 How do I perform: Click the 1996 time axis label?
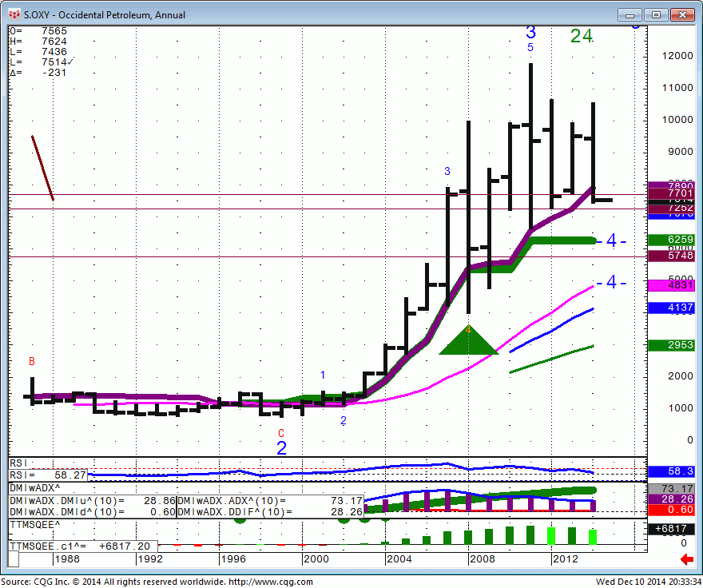click(x=233, y=559)
